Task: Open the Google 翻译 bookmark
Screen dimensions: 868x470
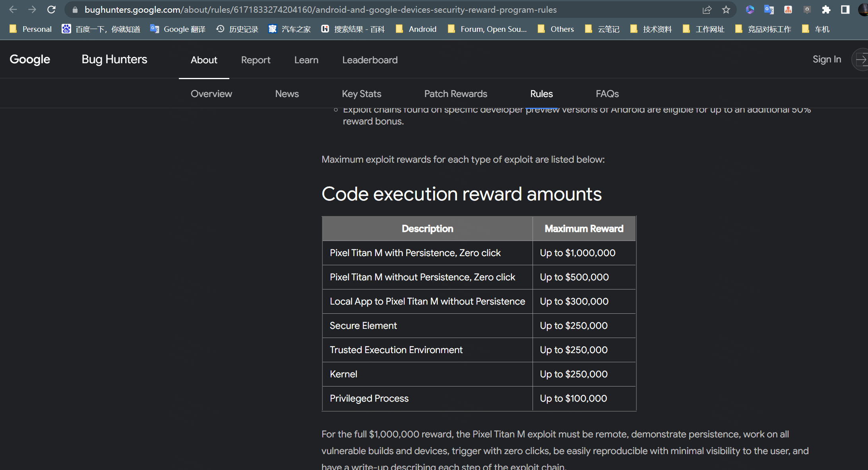Action: coord(178,29)
